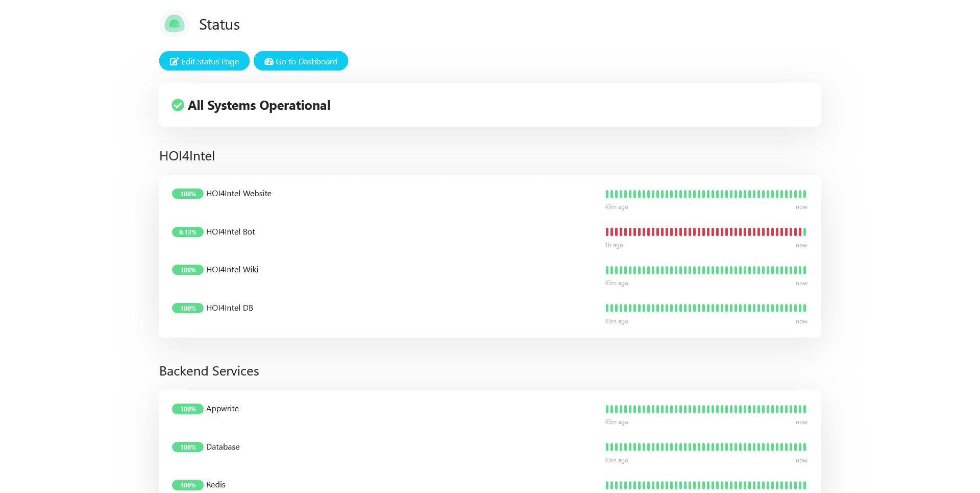Click the Backend Services section heading
The image size is (980, 493).
(209, 371)
